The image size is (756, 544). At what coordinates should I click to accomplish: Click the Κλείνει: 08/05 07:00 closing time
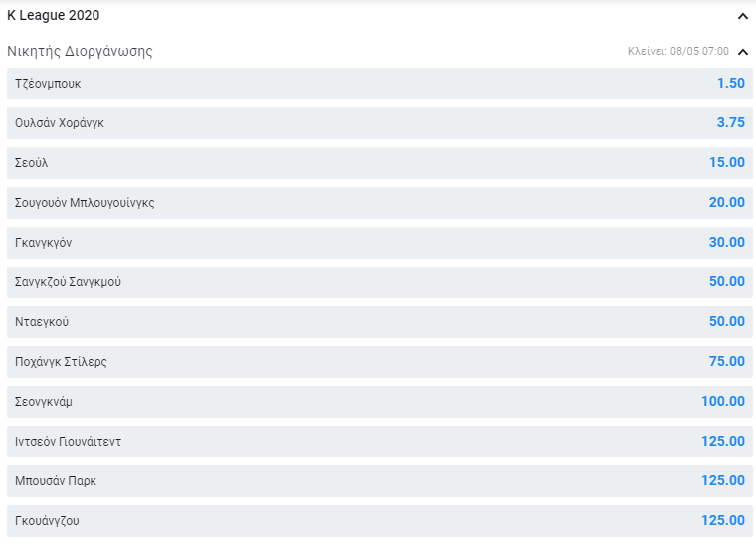click(677, 51)
